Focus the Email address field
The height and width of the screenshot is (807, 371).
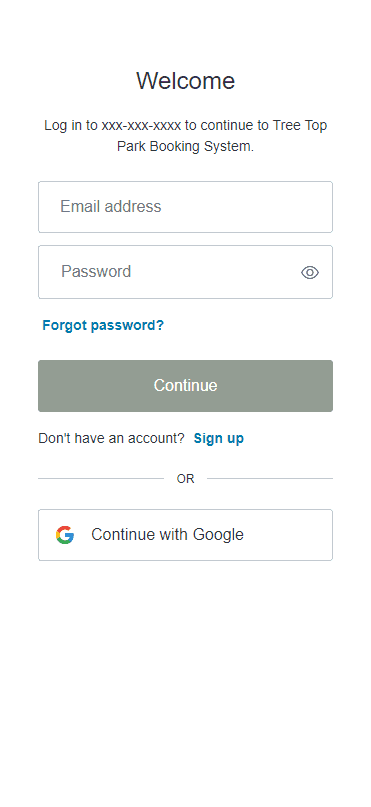(185, 207)
